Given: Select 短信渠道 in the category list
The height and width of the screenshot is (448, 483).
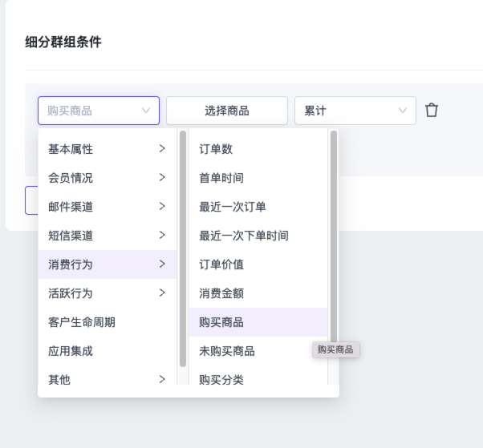Looking at the screenshot, I should click(x=106, y=236).
